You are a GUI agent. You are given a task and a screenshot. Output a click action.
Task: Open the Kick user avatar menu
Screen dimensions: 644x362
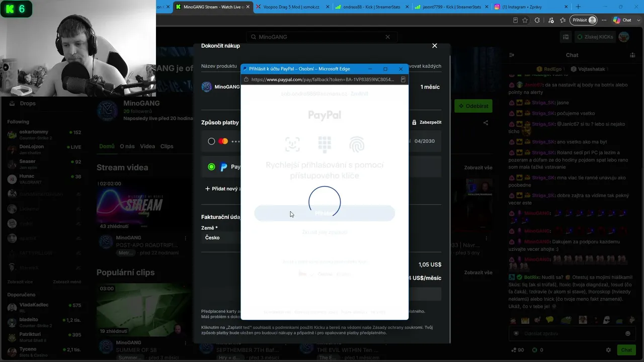pyautogui.click(x=624, y=37)
